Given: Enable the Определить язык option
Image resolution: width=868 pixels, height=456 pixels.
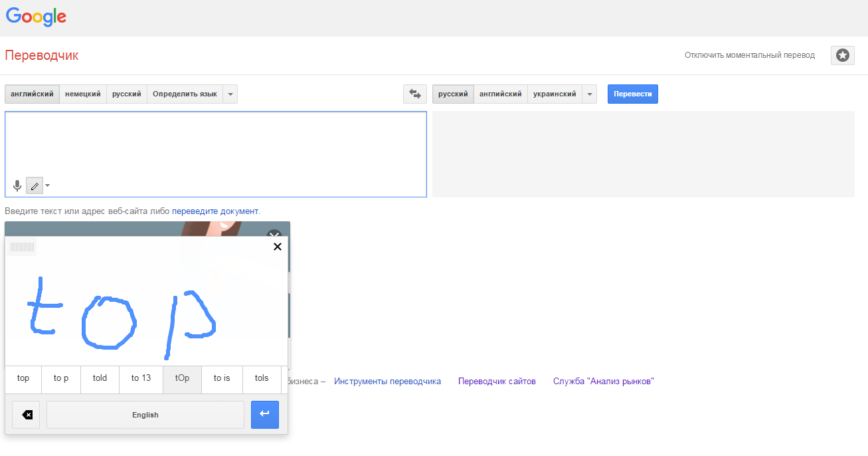Looking at the screenshot, I should [185, 94].
